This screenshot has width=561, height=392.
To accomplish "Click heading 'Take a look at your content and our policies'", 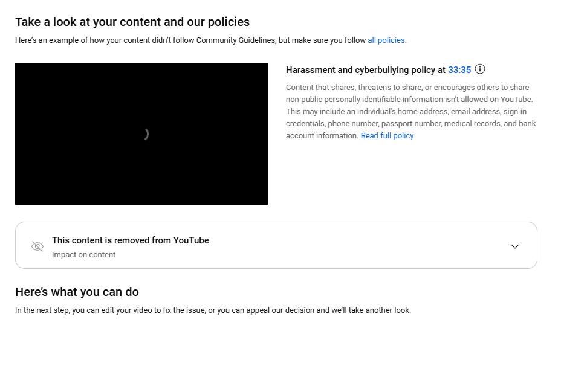I will pyautogui.click(x=132, y=22).
